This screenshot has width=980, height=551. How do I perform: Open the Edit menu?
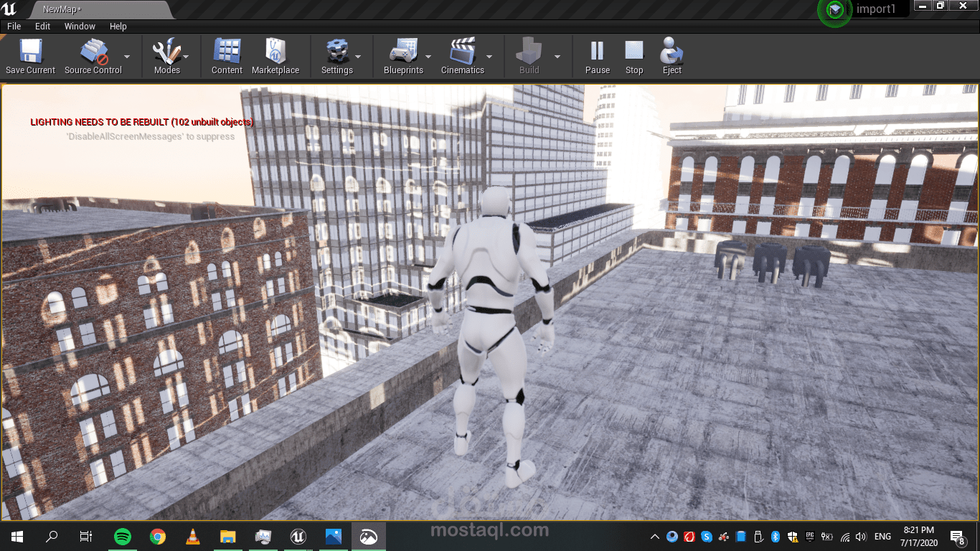(43, 26)
